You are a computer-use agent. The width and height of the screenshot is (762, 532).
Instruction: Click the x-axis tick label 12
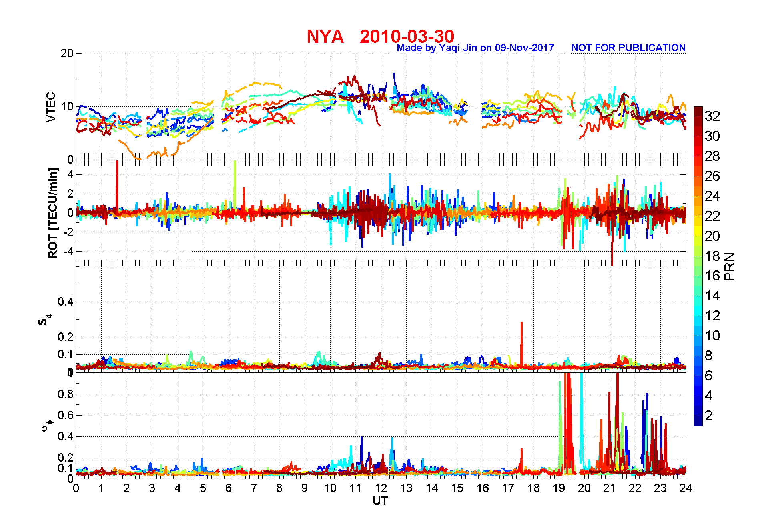(x=381, y=488)
